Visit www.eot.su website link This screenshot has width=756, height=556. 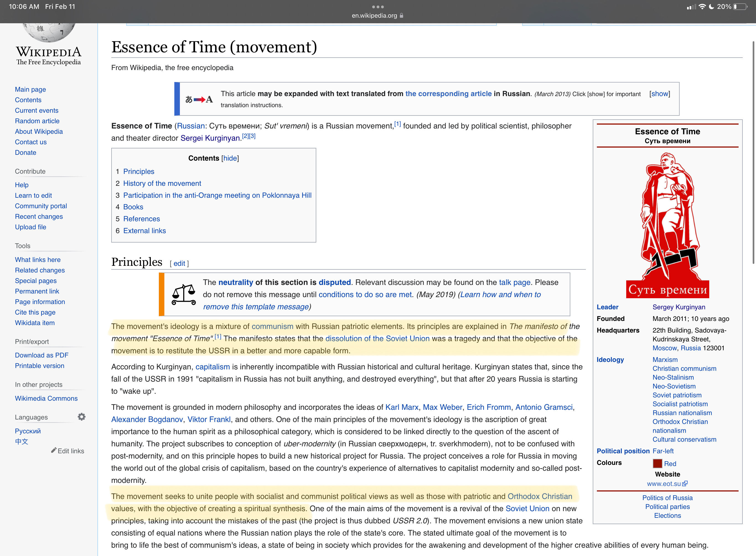point(664,484)
